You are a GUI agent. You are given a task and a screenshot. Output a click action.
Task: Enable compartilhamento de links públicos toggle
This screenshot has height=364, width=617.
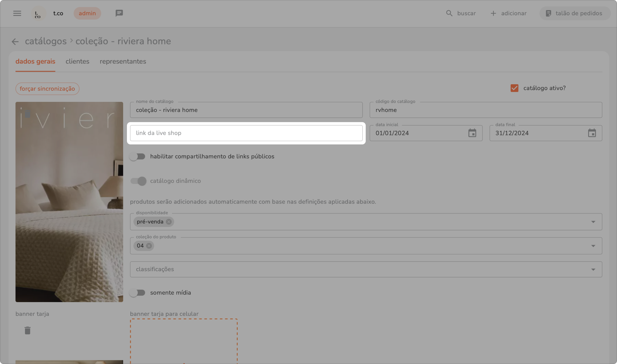click(x=138, y=156)
